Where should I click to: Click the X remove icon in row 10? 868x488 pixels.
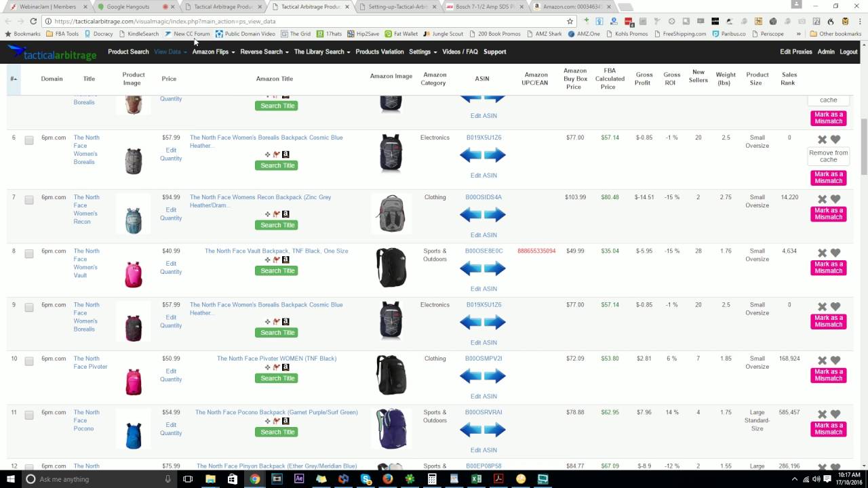coord(822,361)
